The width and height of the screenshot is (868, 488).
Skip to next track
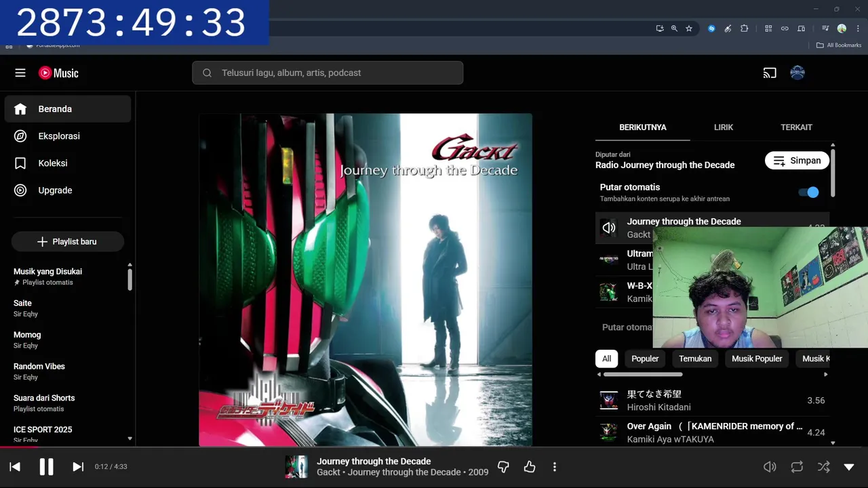point(78,466)
